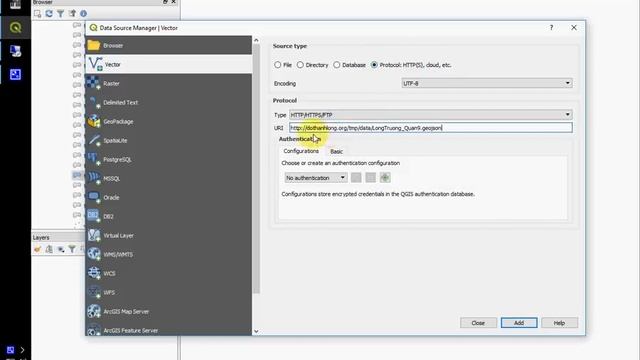Open the protocol Type HTTP/HTTPS/FTP dropdown
This screenshot has width=640, height=360.
(x=431, y=115)
